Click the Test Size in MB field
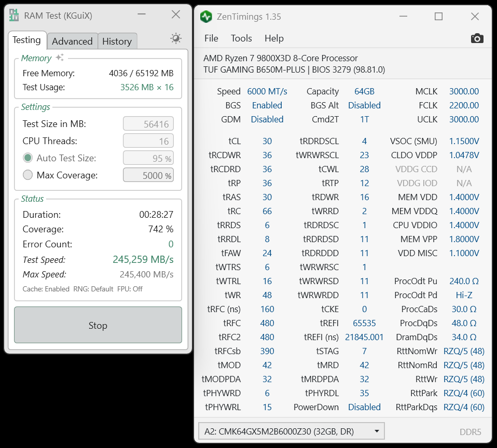Screen dimensions: 497x448 click(148, 124)
